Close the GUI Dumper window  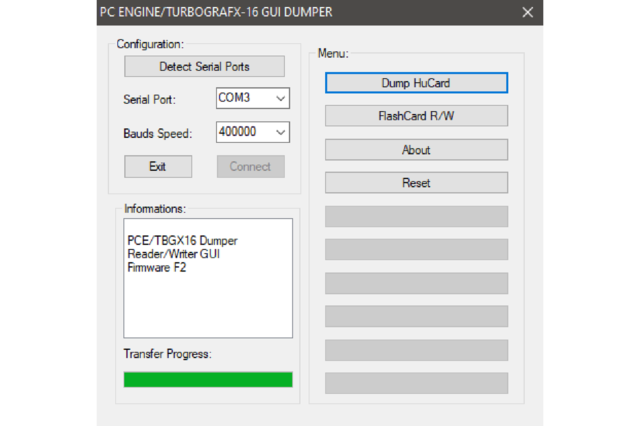527,12
